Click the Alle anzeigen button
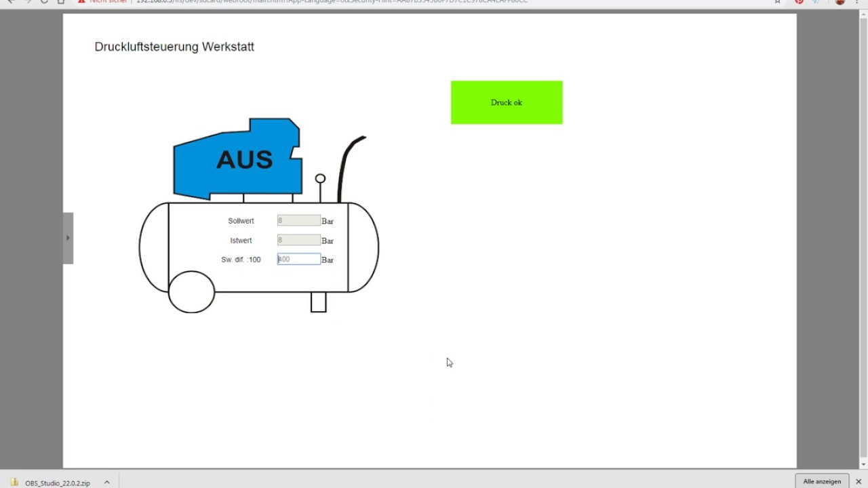868x488 pixels. [822, 481]
